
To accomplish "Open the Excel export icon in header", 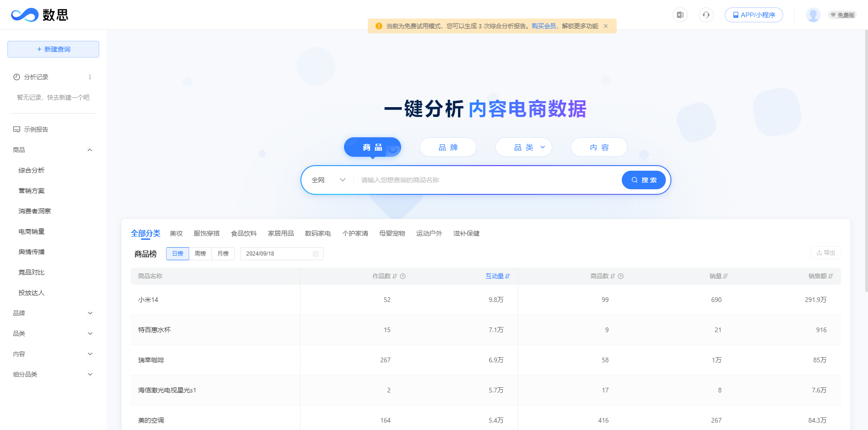I will pos(680,15).
